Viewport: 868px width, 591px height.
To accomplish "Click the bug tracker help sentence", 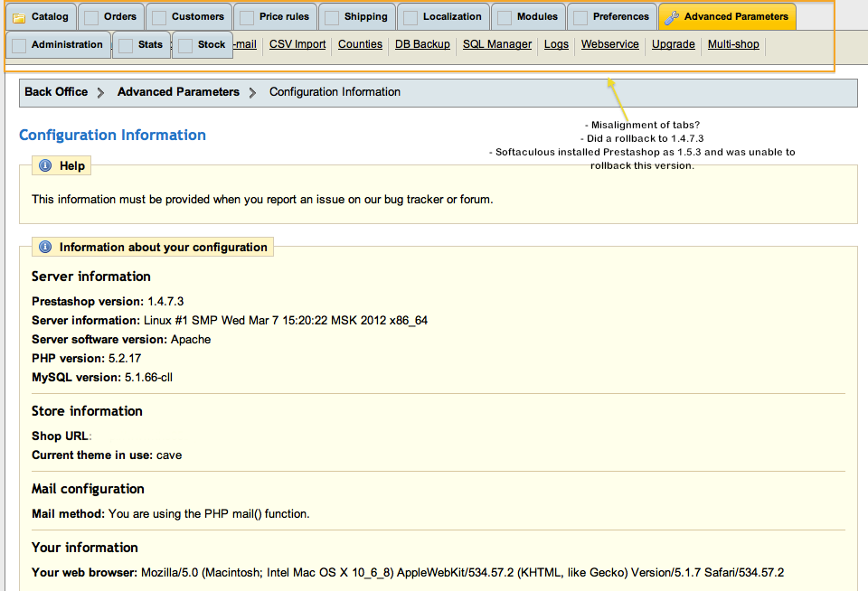I will click(262, 199).
